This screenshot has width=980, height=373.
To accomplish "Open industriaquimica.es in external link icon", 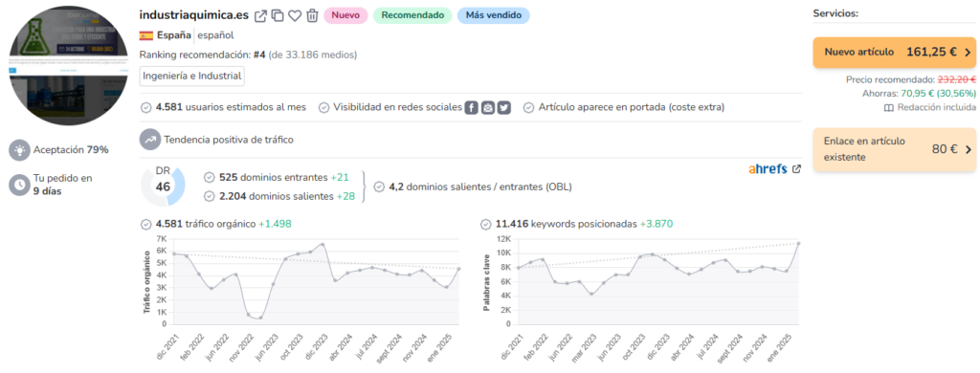I will 260,15.
